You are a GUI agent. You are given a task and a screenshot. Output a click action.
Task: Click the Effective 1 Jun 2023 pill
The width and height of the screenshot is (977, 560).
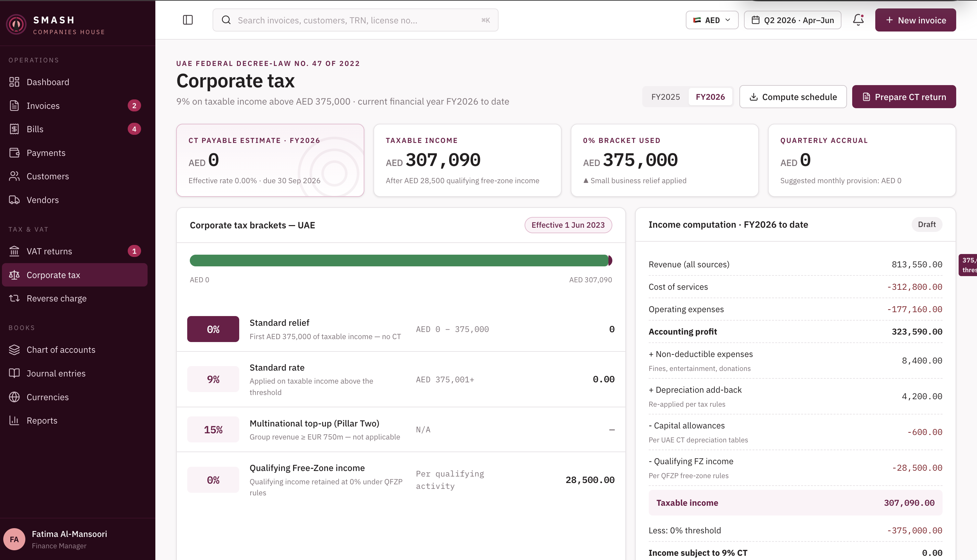pyautogui.click(x=568, y=225)
